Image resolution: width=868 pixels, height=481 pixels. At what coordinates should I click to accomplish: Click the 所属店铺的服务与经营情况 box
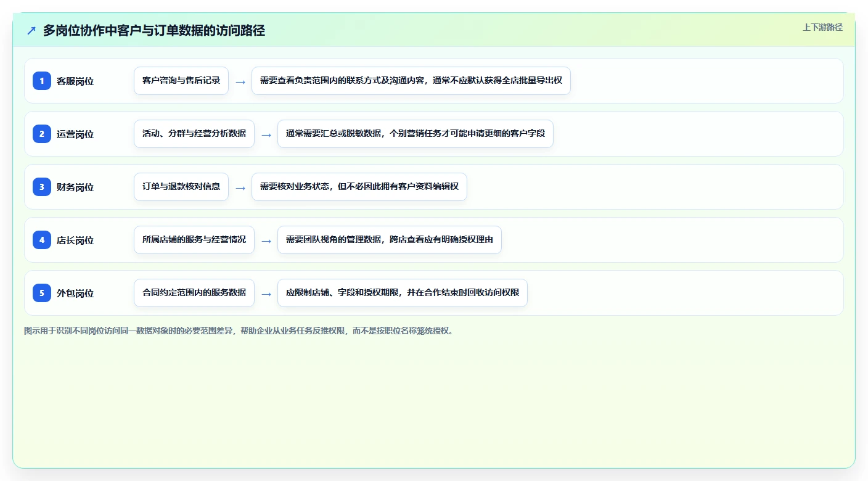point(194,240)
